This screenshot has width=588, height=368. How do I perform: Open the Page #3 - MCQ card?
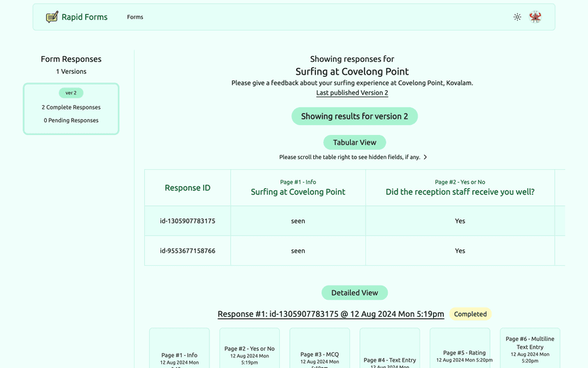tap(320, 348)
